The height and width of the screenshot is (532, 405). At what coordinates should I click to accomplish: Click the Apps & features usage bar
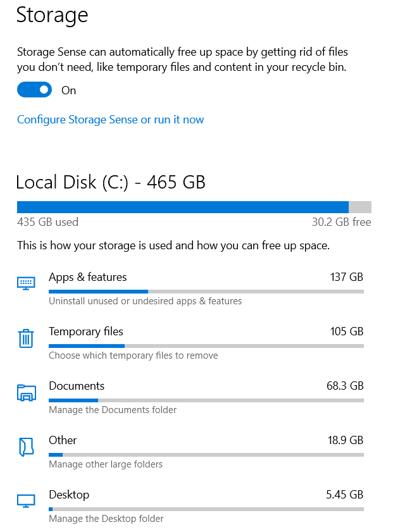206,292
